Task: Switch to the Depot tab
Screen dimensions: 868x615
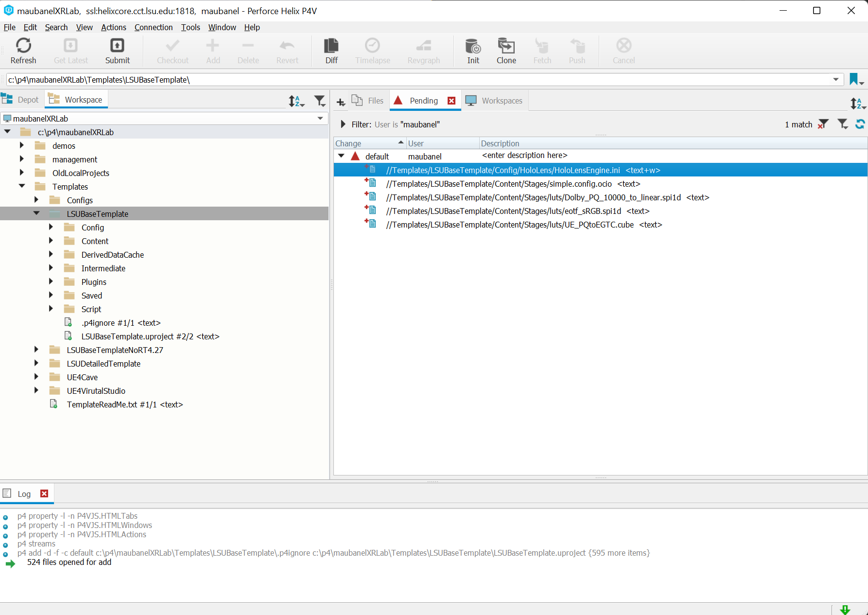Action: coord(21,100)
